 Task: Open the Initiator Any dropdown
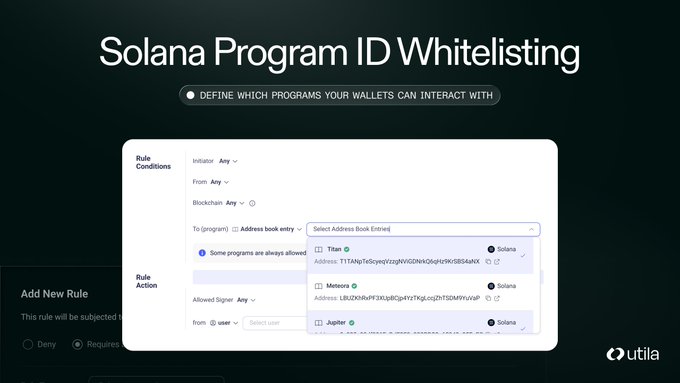tap(228, 161)
